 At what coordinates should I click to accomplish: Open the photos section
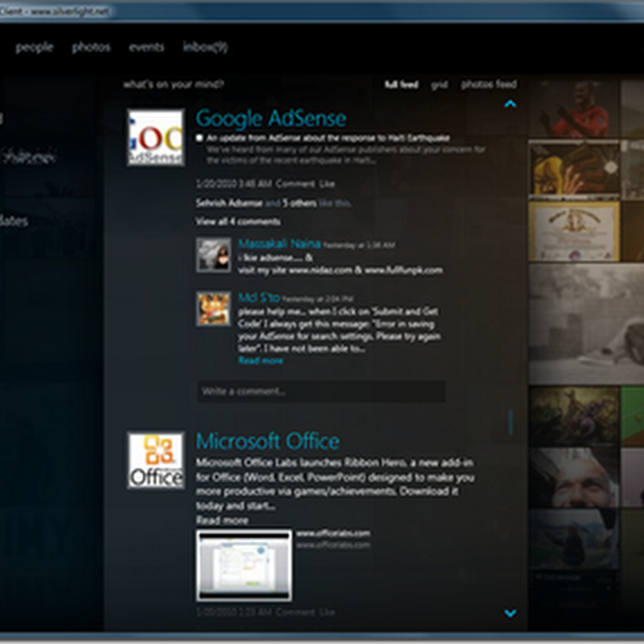point(91,47)
